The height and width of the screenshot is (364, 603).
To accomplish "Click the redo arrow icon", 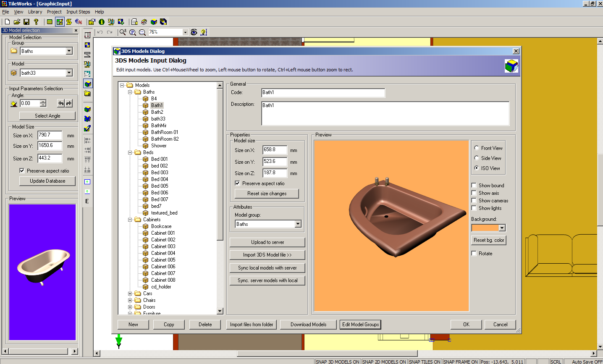I will (x=110, y=32).
